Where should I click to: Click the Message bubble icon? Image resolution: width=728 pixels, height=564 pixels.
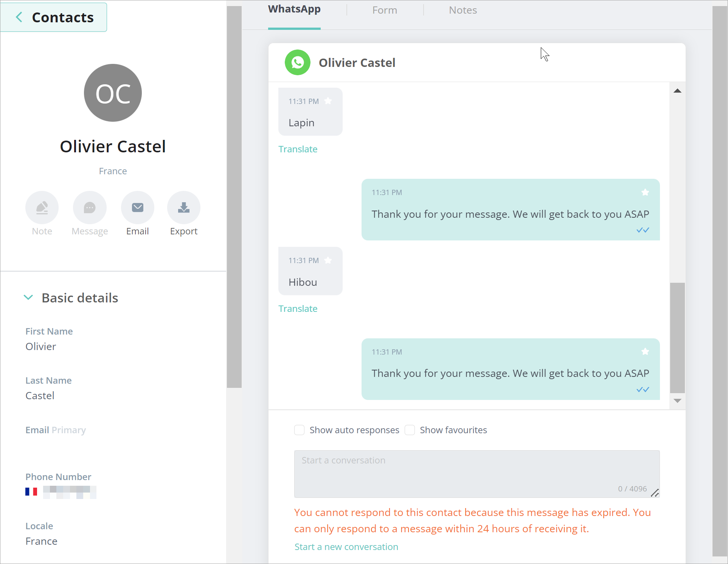[x=90, y=208]
